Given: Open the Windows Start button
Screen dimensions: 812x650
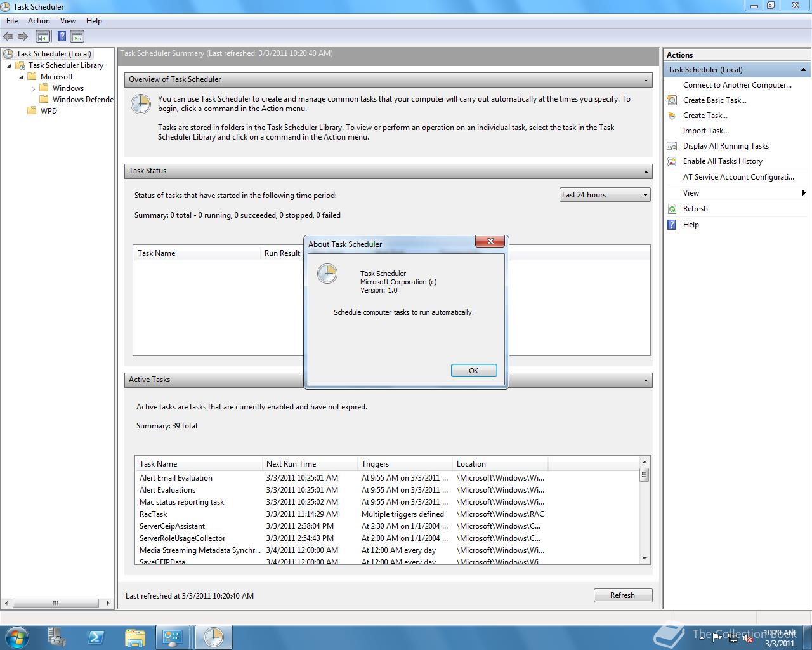Looking at the screenshot, I should point(16,637).
